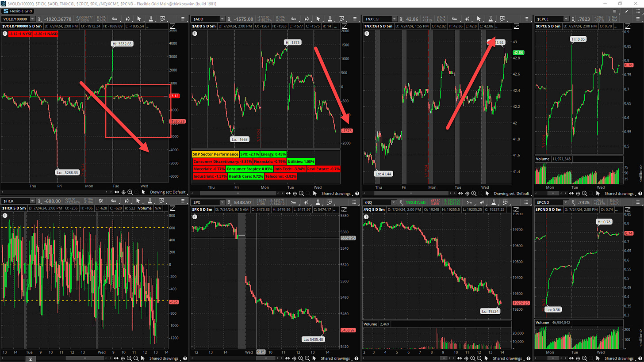
Task: Open the Flexible Grid tab
Action: (20, 10)
